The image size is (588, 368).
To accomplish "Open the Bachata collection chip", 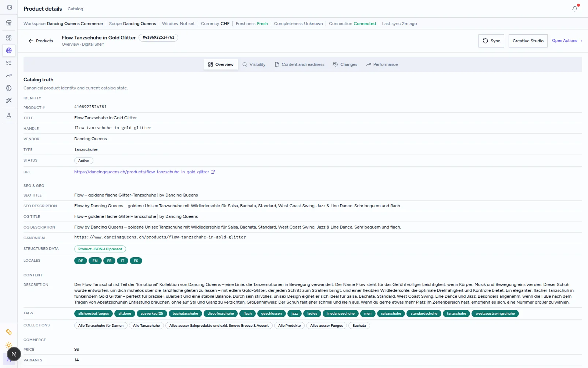I will pos(359,326).
